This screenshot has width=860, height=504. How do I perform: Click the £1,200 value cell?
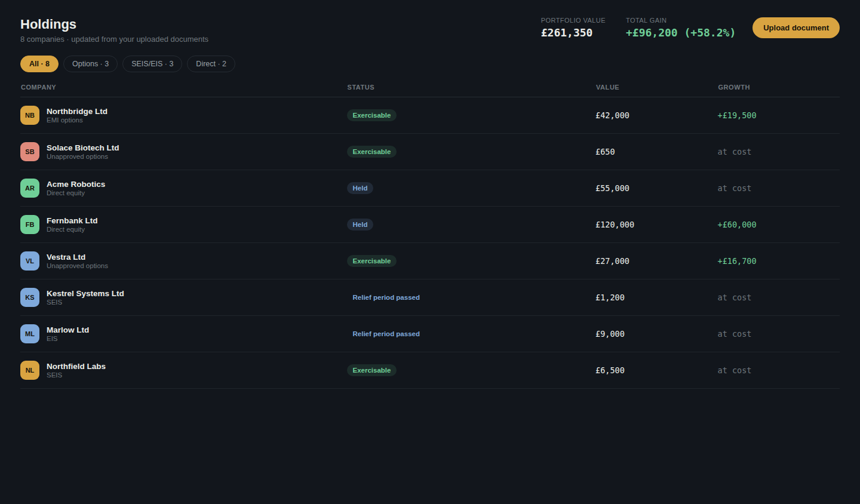point(610,297)
